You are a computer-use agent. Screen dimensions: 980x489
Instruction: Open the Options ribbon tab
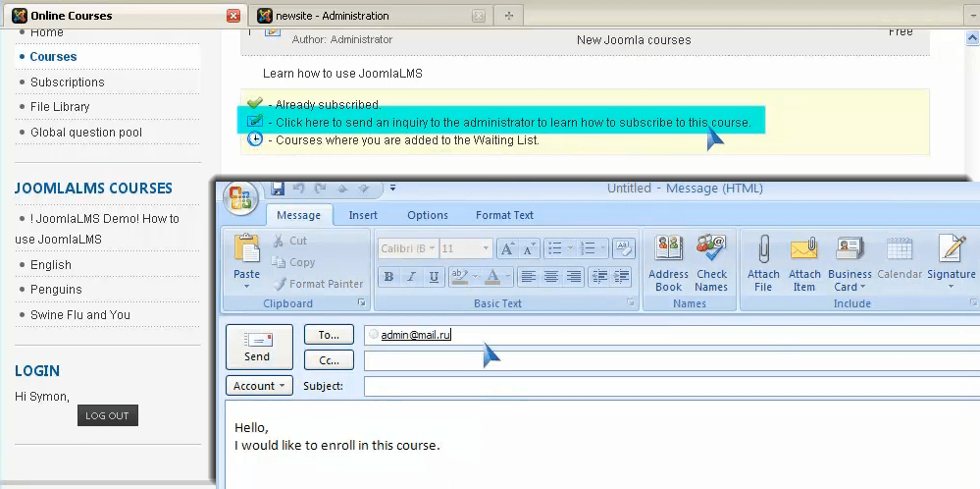coord(428,215)
